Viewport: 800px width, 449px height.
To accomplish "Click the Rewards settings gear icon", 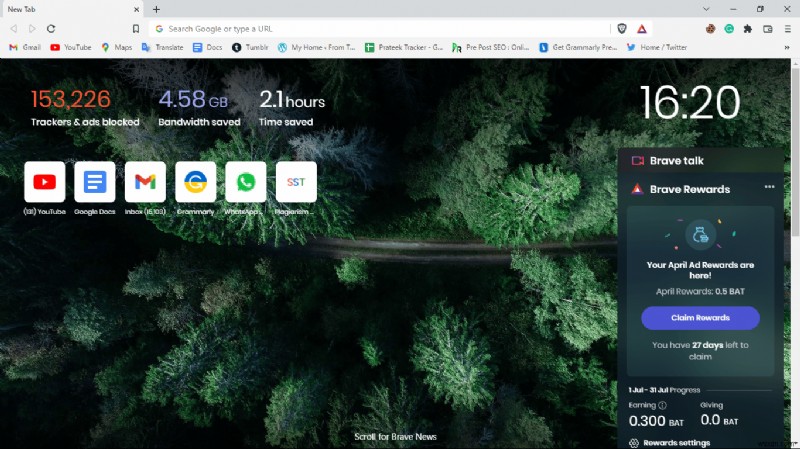I will click(x=634, y=443).
